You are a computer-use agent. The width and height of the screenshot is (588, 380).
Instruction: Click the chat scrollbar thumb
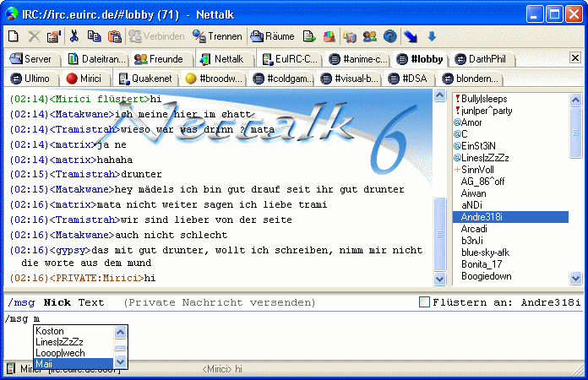click(x=439, y=234)
